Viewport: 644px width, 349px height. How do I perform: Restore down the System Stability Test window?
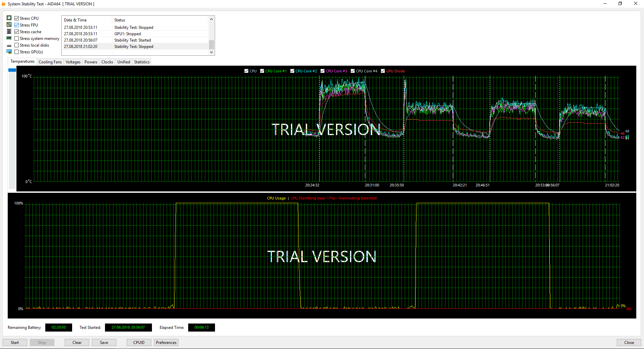tap(620, 4)
